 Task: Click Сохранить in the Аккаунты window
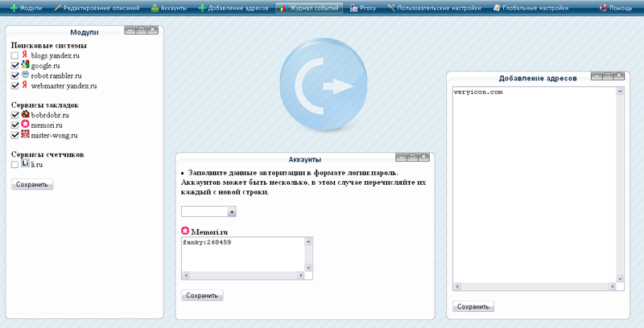tap(202, 296)
